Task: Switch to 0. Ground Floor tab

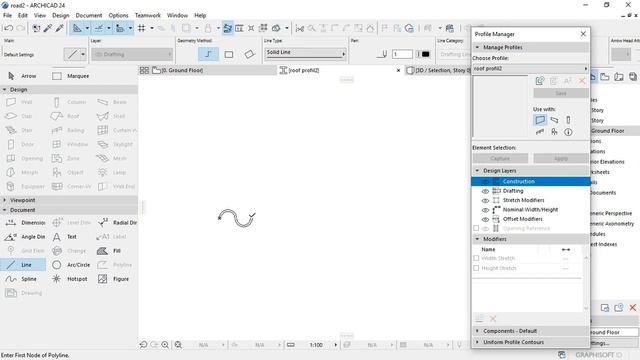Action: pos(208,70)
